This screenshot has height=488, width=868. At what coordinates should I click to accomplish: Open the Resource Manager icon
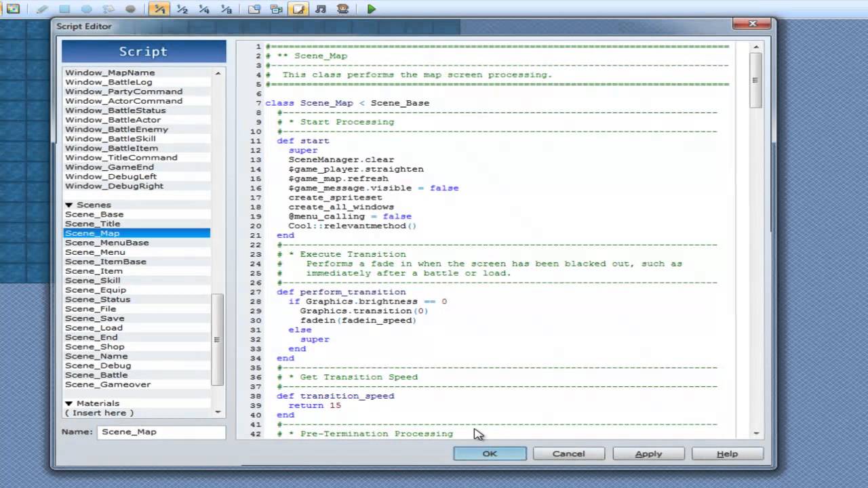[x=276, y=9]
